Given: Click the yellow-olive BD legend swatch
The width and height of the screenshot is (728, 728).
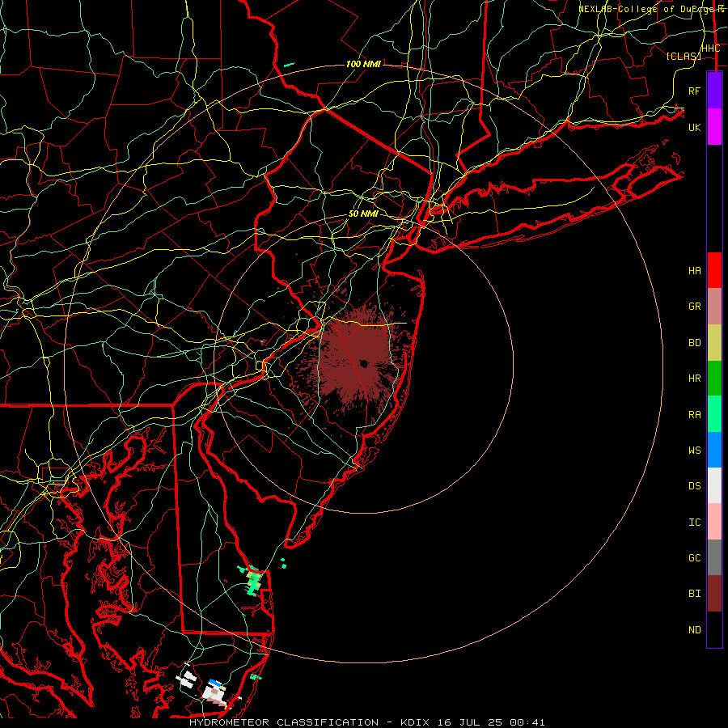Looking at the screenshot, I should [714, 343].
